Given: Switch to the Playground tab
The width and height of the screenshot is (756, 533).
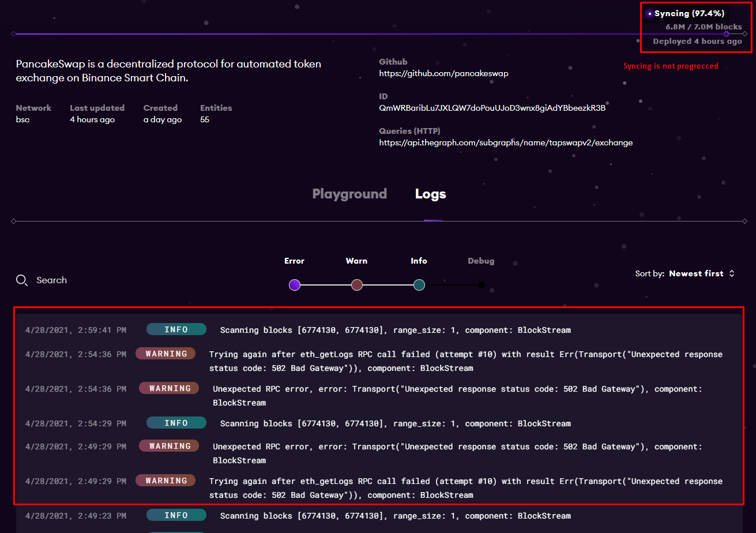Looking at the screenshot, I should 349,194.
